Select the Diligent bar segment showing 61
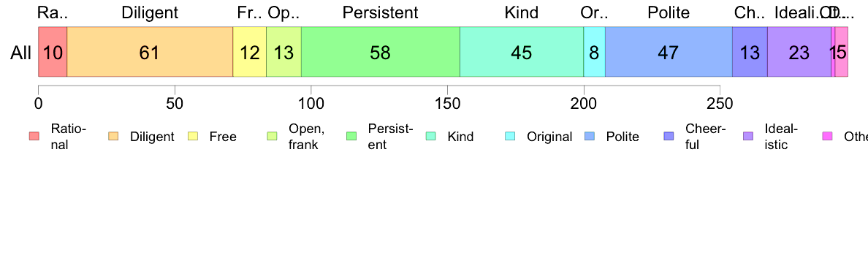Image resolution: width=868 pixels, height=269 pixels. tap(150, 52)
